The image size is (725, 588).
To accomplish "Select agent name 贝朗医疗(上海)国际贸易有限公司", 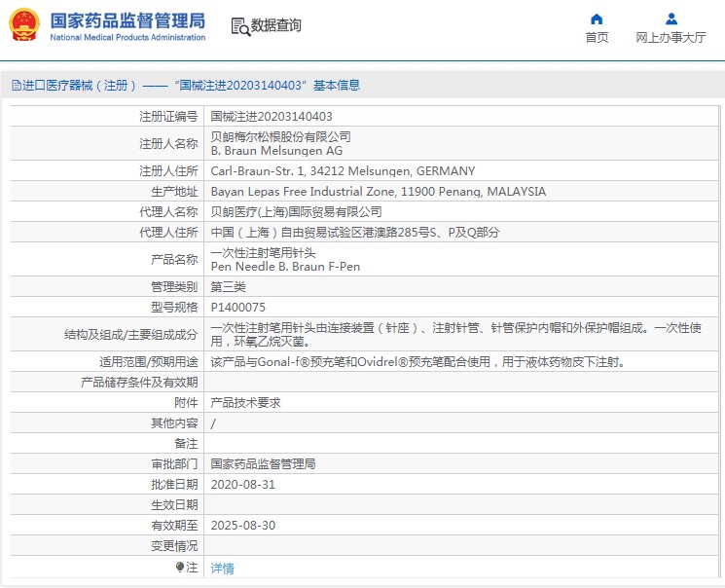I will coord(297,212).
